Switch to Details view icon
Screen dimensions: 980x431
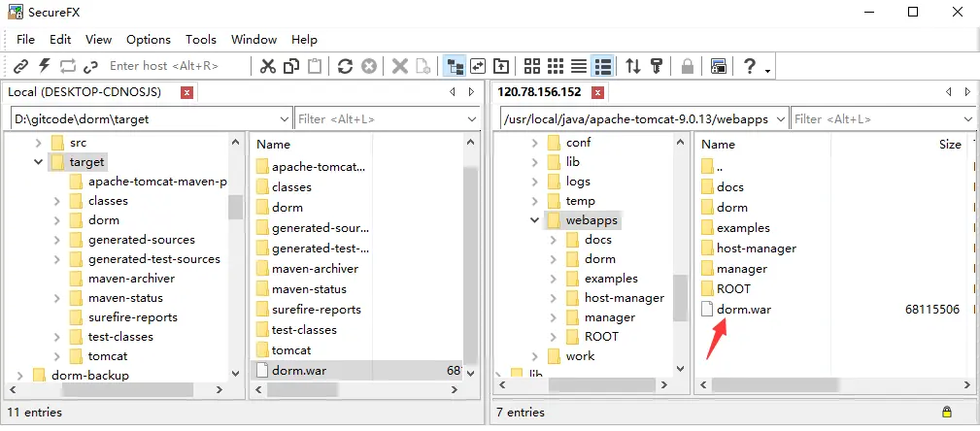602,66
